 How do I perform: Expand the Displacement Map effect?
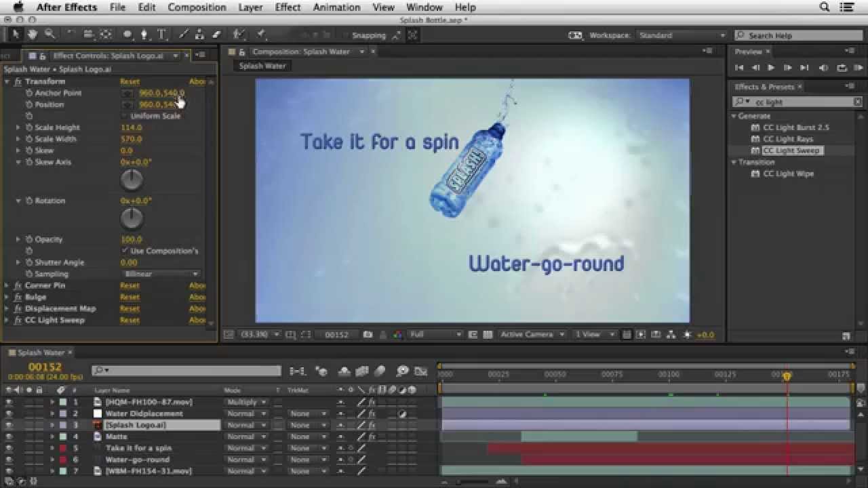point(7,308)
